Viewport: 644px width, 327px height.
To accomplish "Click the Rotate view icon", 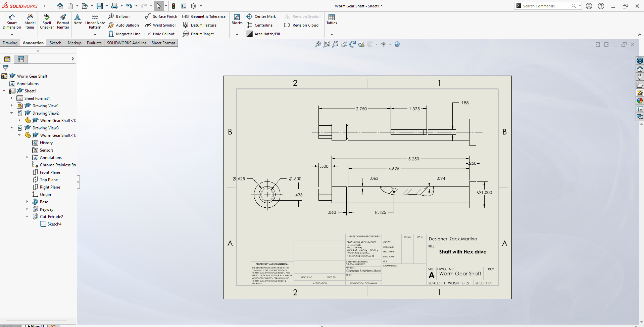I will [x=353, y=44].
